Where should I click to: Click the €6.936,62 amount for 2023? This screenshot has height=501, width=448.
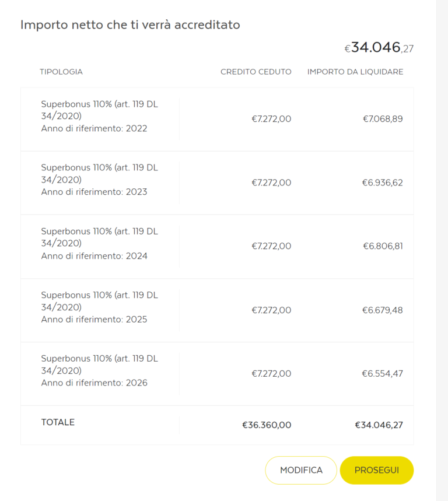pyautogui.click(x=383, y=183)
